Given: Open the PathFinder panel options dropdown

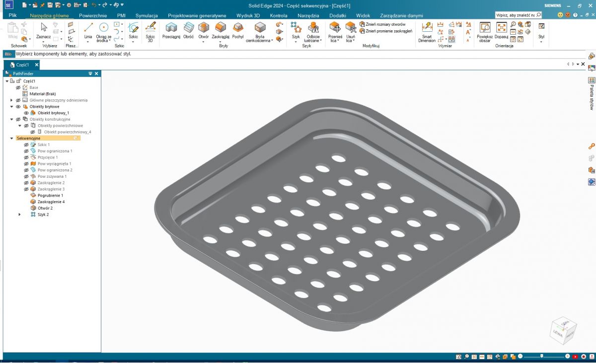Looking at the screenshot, I should (x=90, y=73).
